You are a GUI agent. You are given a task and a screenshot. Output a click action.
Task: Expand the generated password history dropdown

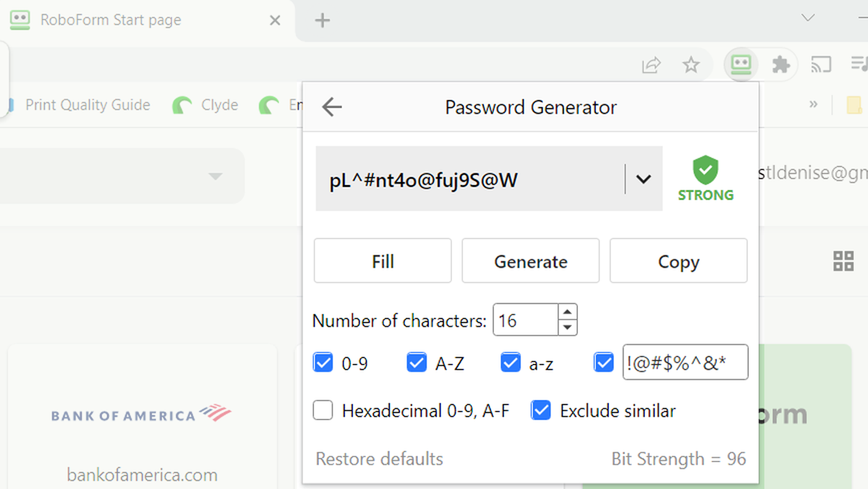pos(644,179)
